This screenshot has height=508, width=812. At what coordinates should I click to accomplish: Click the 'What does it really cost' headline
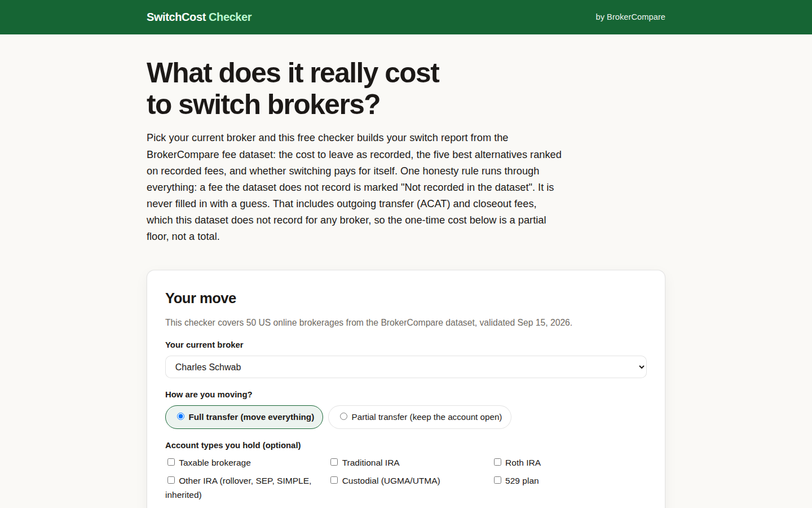[293, 89]
